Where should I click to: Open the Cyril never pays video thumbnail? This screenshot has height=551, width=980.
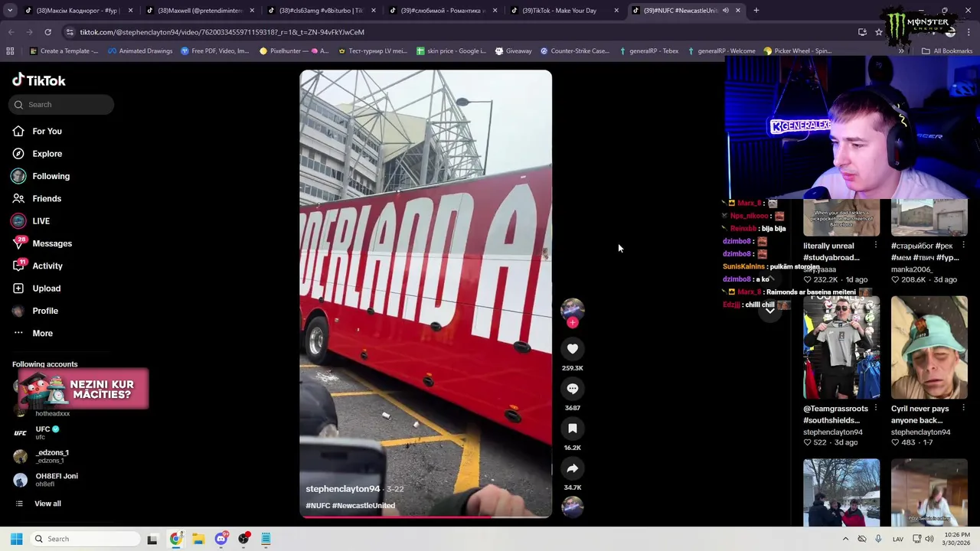[x=929, y=348]
